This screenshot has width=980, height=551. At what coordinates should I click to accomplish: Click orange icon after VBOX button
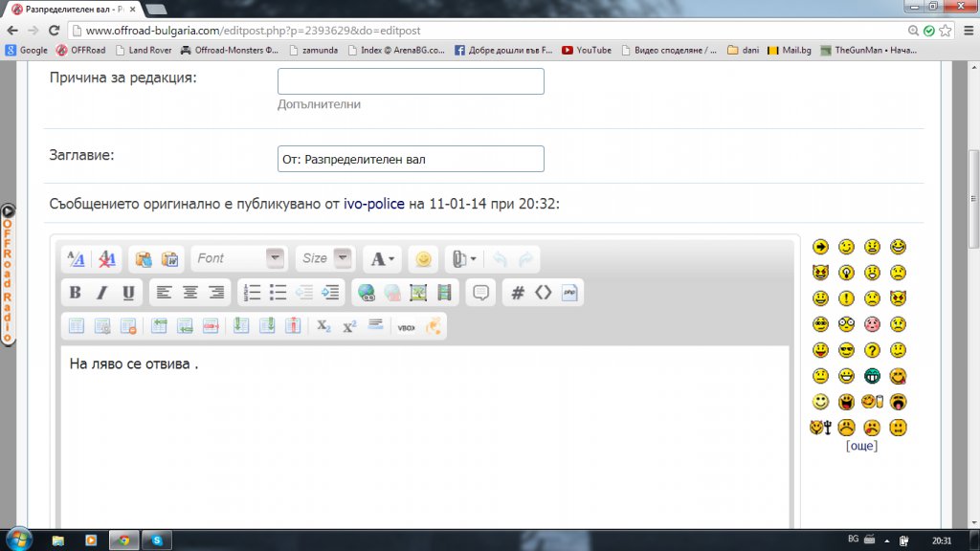434,326
